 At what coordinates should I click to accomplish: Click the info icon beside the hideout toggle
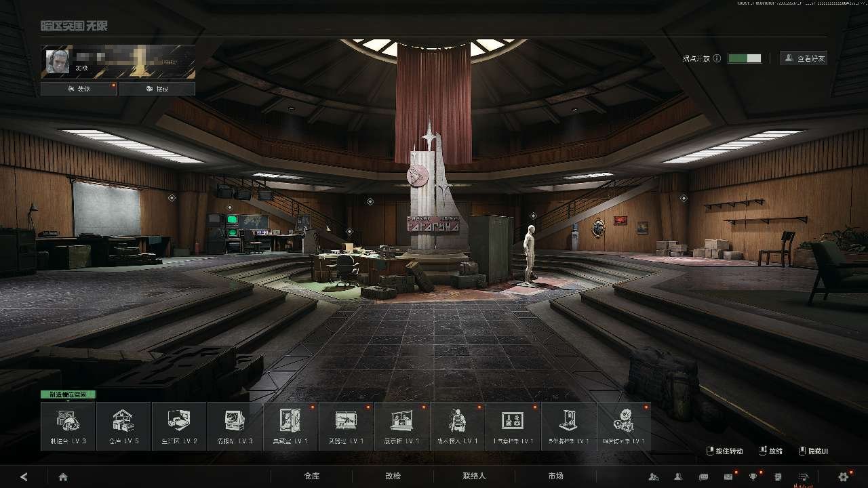717,58
